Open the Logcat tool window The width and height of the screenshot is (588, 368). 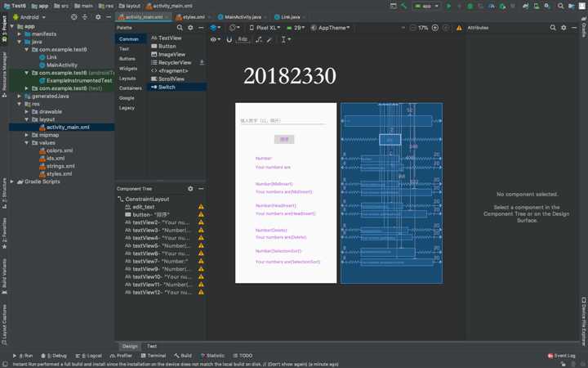88,356
